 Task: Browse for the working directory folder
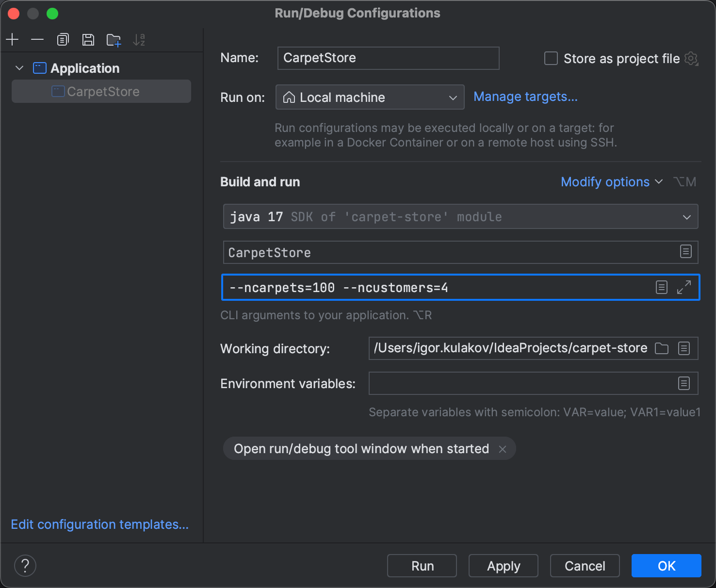(x=661, y=348)
